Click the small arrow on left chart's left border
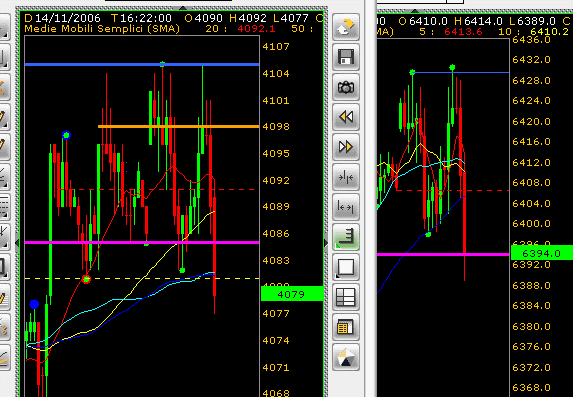Image resolution: width=573 pixels, height=397 pixels. 17,242
